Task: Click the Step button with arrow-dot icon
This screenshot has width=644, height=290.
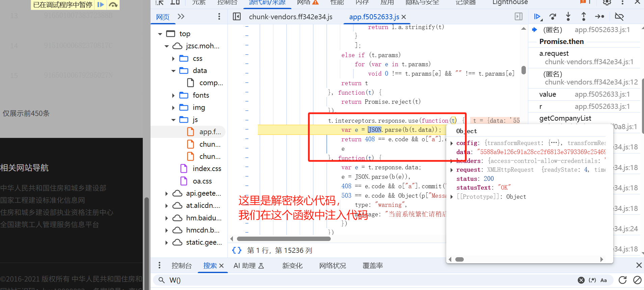Action: pyautogui.click(x=599, y=17)
